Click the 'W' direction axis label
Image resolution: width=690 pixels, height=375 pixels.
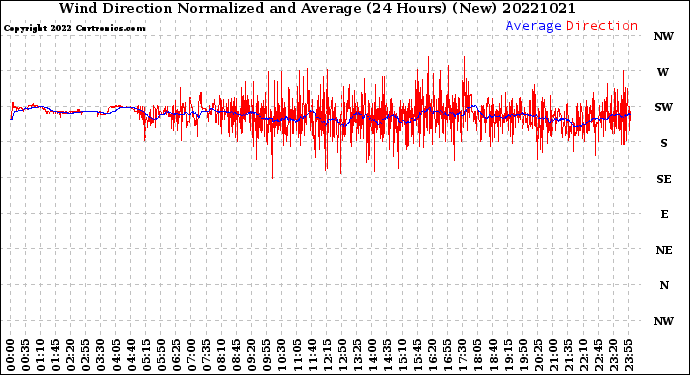[663, 72]
